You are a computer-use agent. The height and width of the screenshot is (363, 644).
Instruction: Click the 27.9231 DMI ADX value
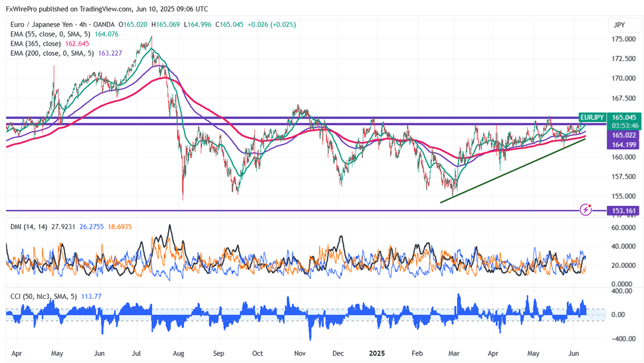click(x=63, y=227)
